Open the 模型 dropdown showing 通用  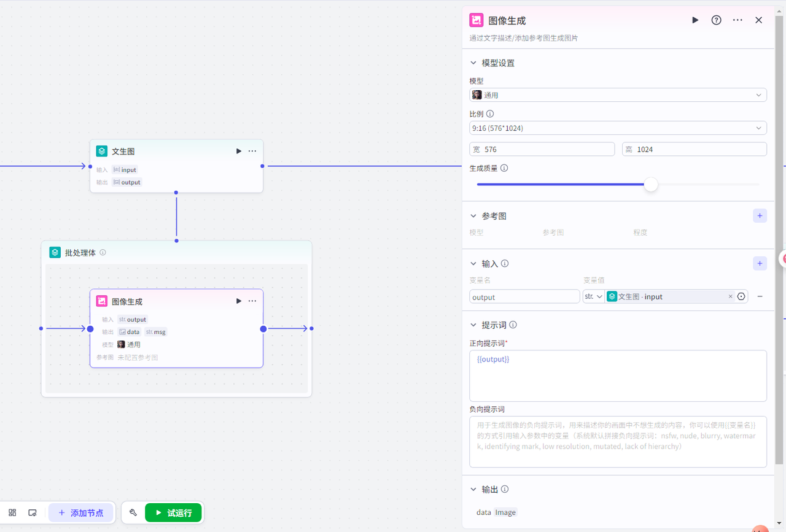click(618, 95)
